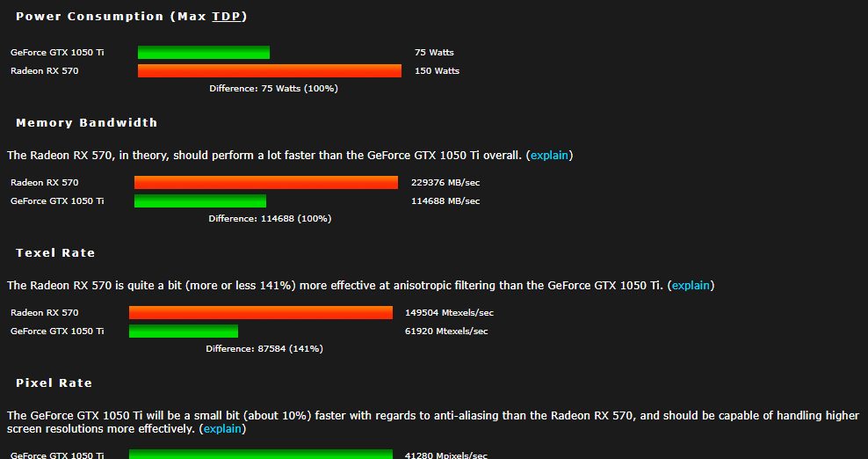This screenshot has width=868, height=459.
Task: Open the explain link in Texel Rate description
Action: click(x=691, y=286)
